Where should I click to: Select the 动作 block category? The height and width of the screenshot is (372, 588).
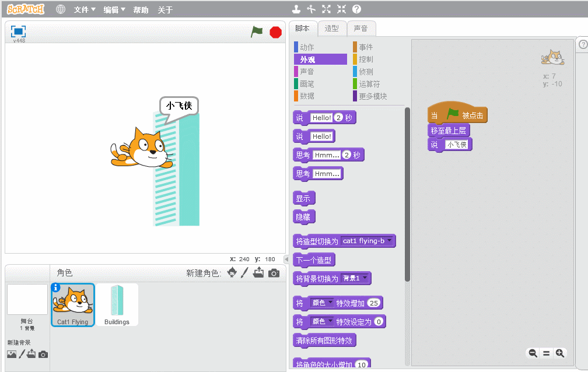320,47
